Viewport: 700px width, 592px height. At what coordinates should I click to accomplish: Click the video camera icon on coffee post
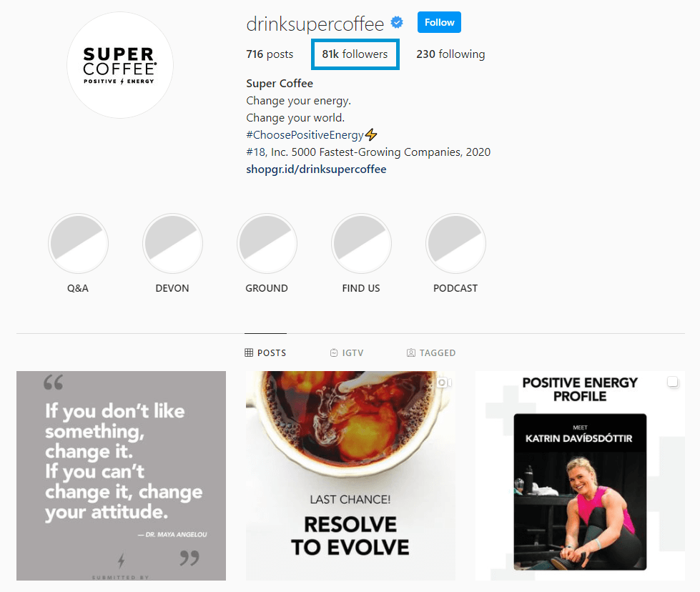coord(444,383)
